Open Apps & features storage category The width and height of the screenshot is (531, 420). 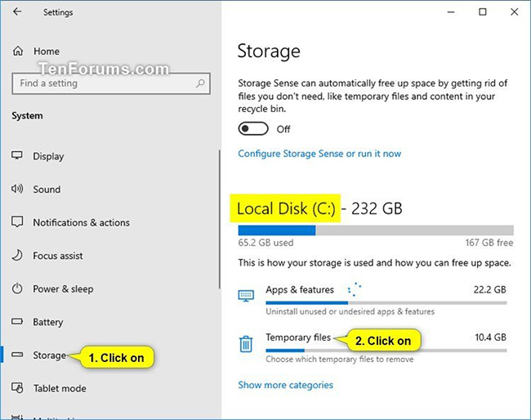[300, 290]
